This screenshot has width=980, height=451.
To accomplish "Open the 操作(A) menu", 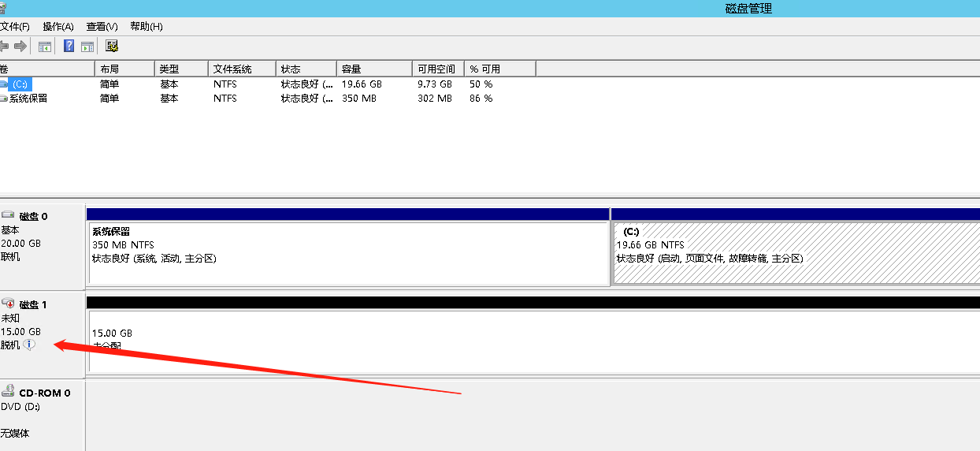I will [58, 27].
